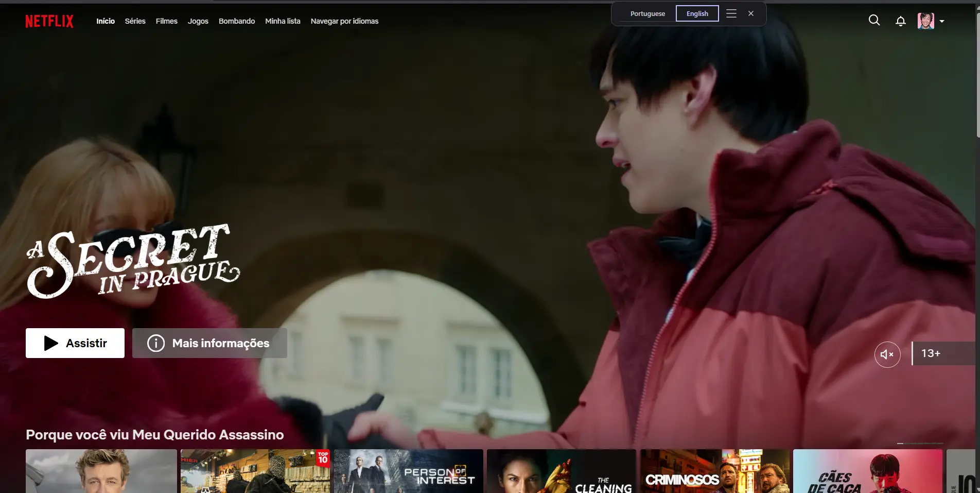The height and width of the screenshot is (493, 980).
Task: Open Navegar por idiomas
Action: 344,21
